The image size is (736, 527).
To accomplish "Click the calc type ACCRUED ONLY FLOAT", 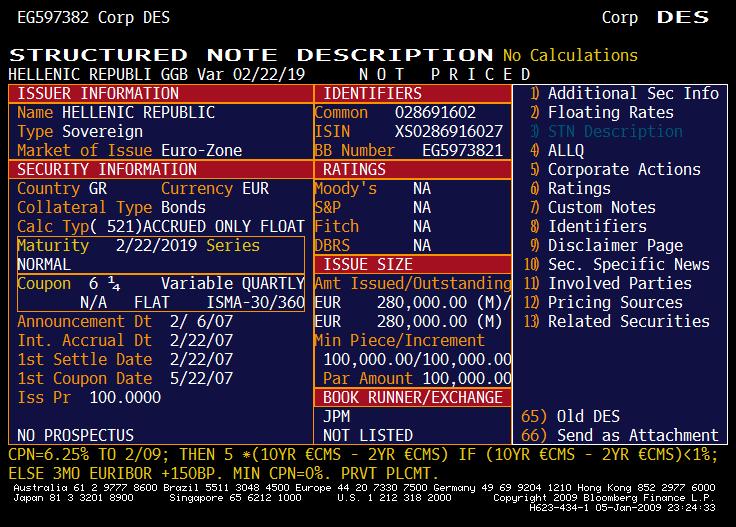I will (224, 227).
